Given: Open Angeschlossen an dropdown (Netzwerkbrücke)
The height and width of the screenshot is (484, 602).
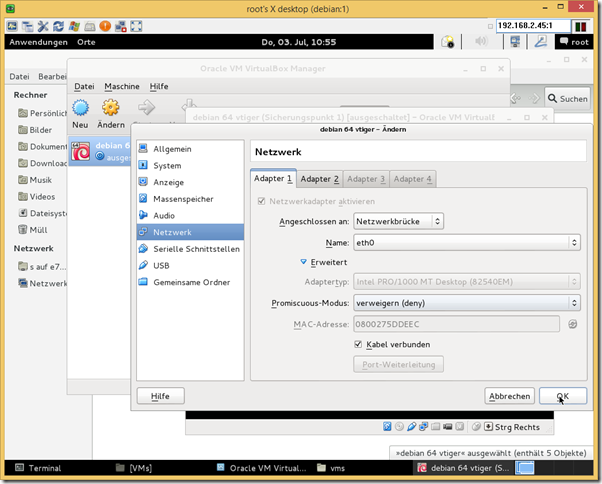Looking at the screenshot, I should (398, 221).
